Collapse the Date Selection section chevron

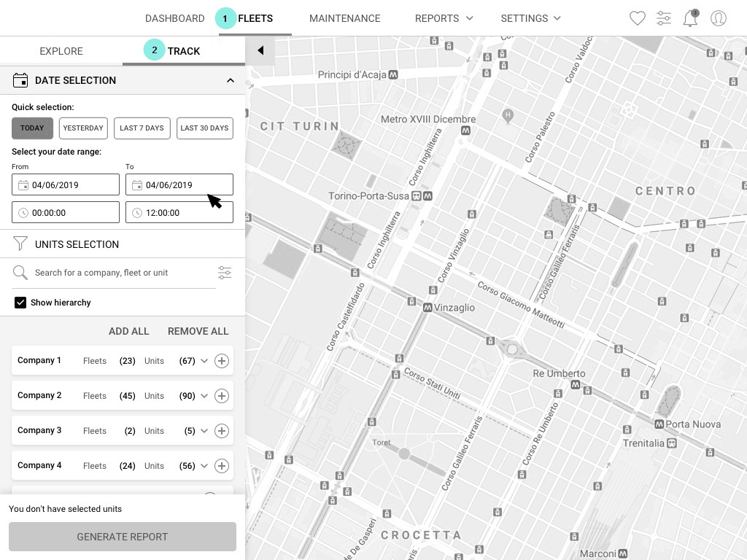[x=231, y=80]
